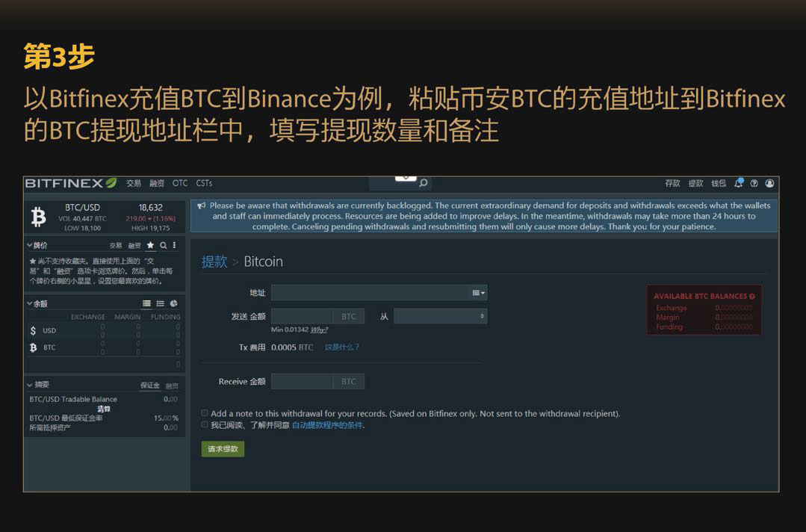Click the MARGIN column header in 余额
Screen dimensions: 806x532
(x=128, y=317)
